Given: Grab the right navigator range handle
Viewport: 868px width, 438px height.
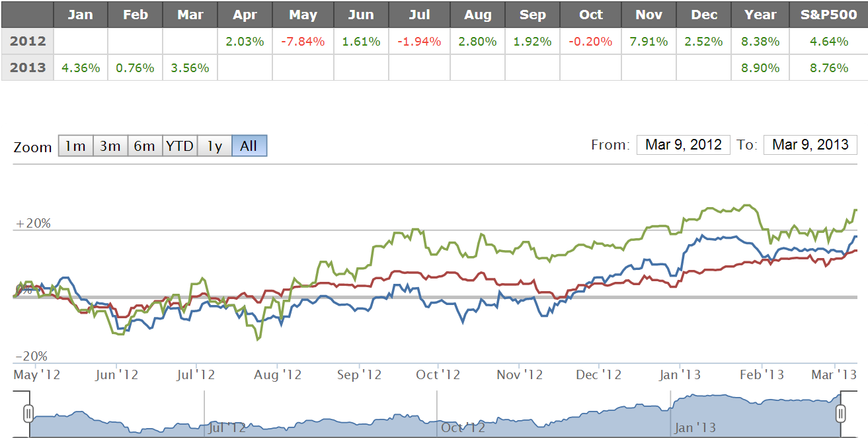Looking at the screenshot, I should click(x=840, y=414).
